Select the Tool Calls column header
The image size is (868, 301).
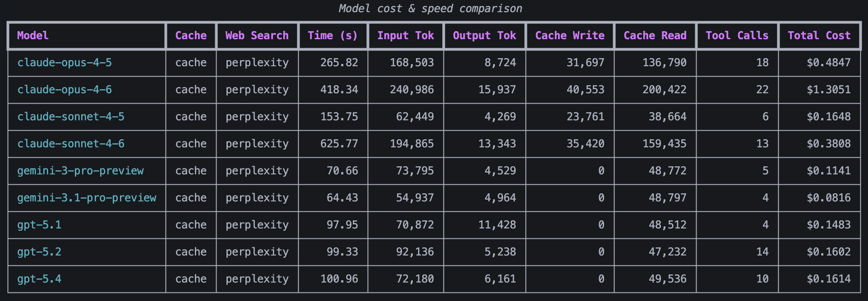point(737,36)
